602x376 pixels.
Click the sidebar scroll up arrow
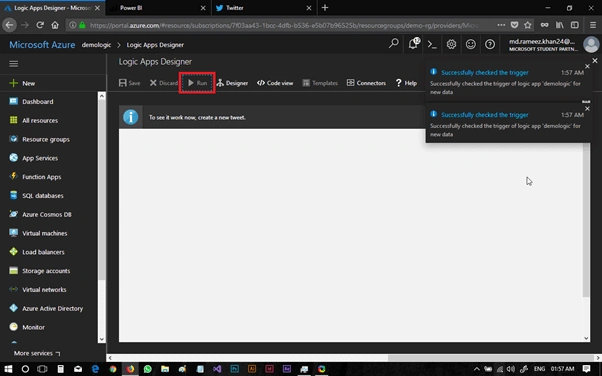point(101,96)
